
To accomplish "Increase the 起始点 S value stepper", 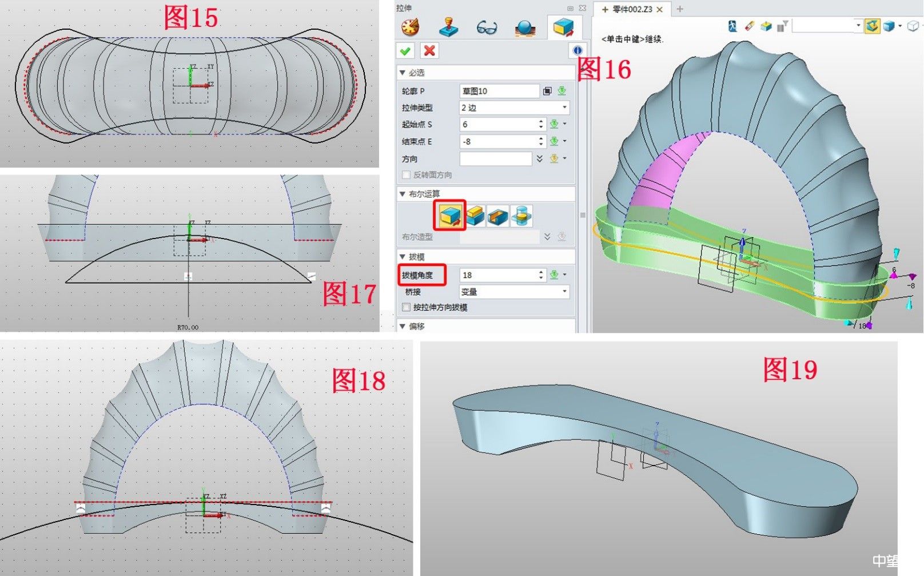I will coord(541,121).
